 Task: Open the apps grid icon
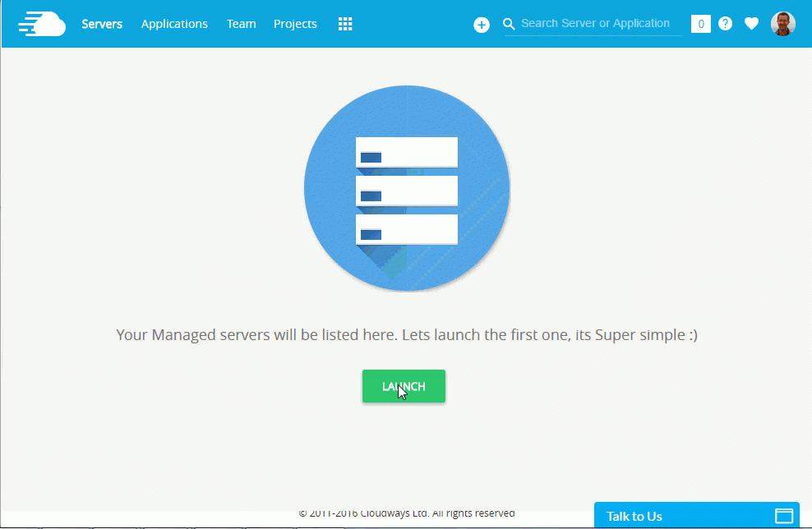click(x=345, y=24)
